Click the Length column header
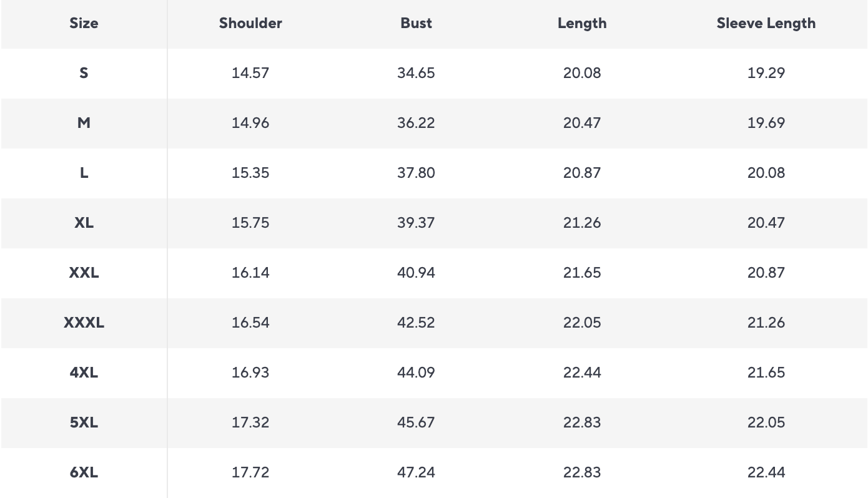 (582, 23)
